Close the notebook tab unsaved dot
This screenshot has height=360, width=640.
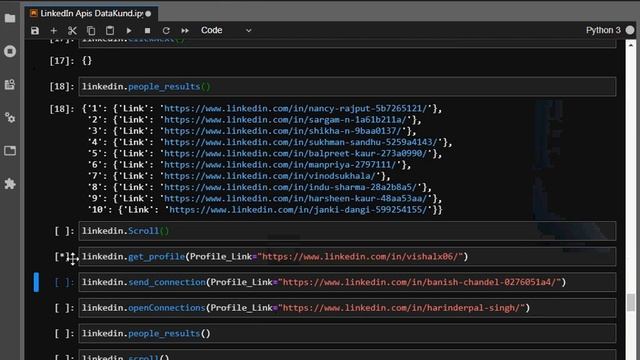coord(148,14)
